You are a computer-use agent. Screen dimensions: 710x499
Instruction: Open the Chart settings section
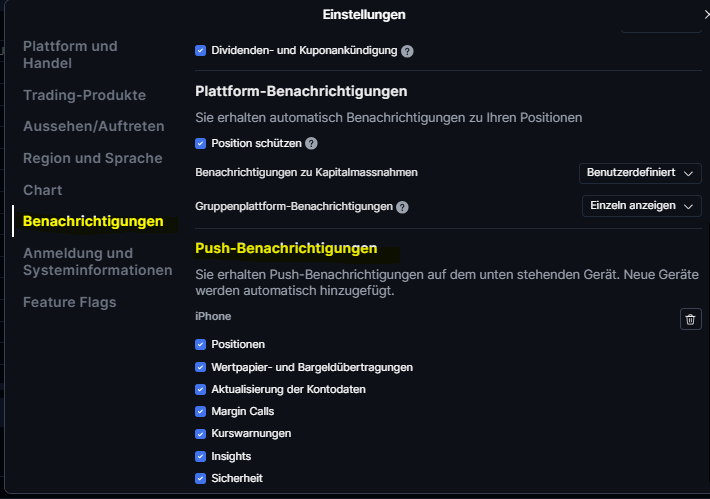point(43,190)
